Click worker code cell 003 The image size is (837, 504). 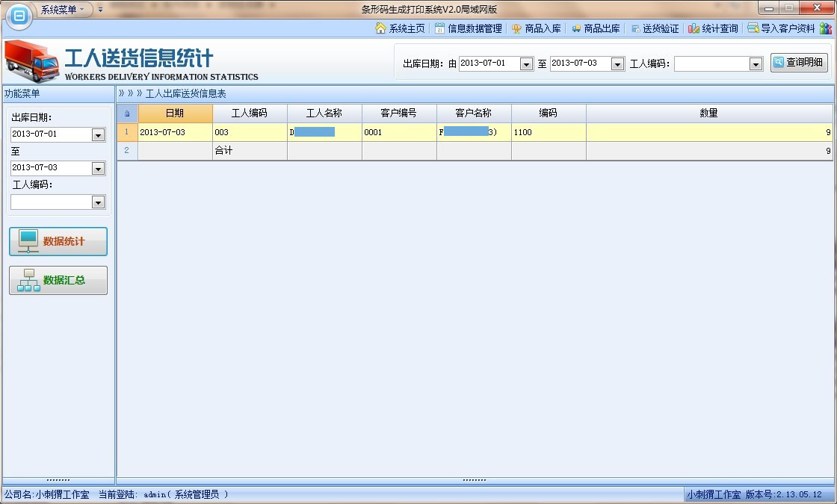pyautogui.click(x=250, y=132)
